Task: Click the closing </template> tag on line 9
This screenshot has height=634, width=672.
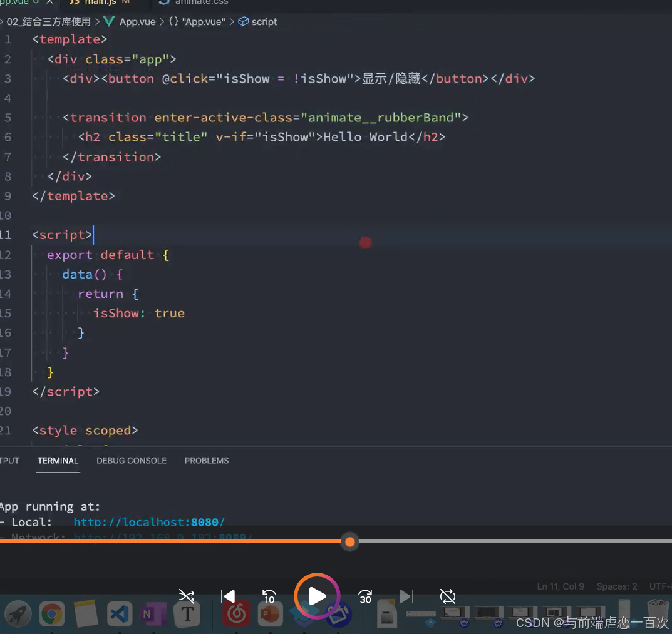Action: click(73, 196)
